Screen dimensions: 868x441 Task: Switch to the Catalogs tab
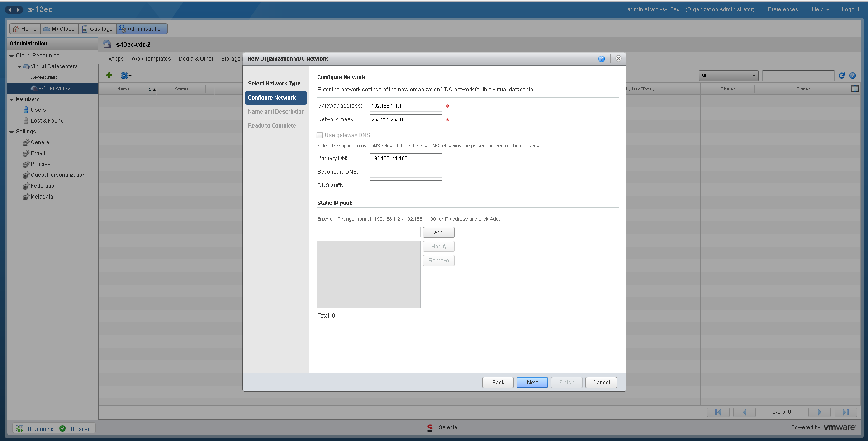[97, 28]
